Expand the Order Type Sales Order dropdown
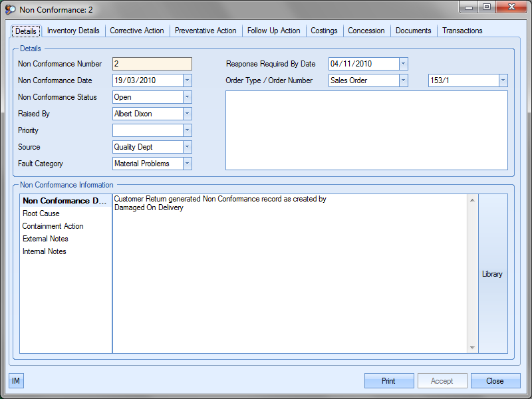The width and height of the screenshot is (532, 399). click(x=403, y=80)
